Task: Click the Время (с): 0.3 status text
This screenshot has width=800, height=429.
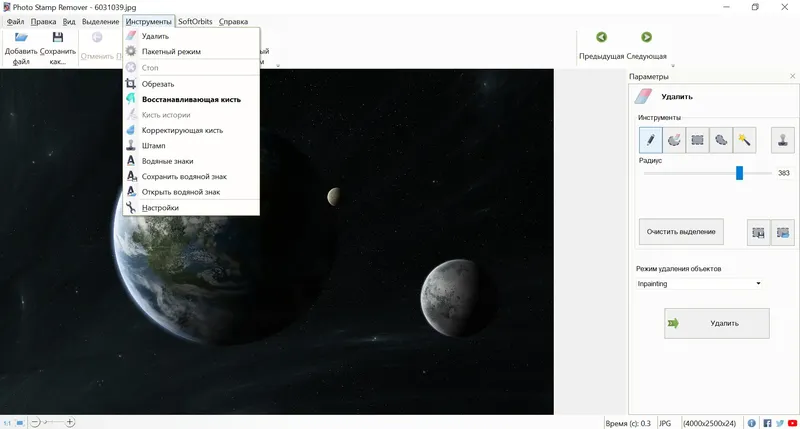Action: (628, 423)
